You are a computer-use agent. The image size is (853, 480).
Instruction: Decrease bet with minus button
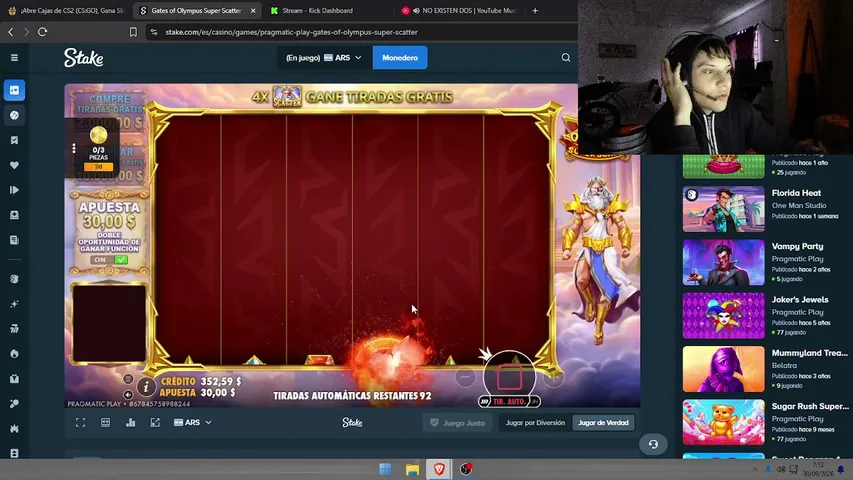point(465,377)
